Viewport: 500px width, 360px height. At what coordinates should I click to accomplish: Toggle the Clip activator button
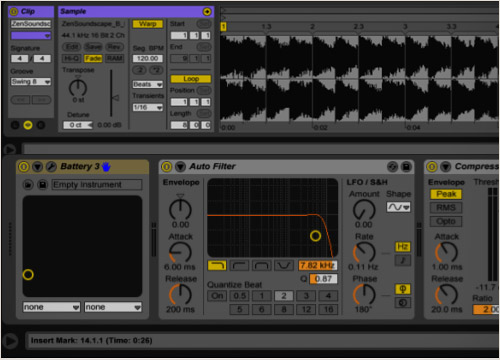click(x=14, y=12)
